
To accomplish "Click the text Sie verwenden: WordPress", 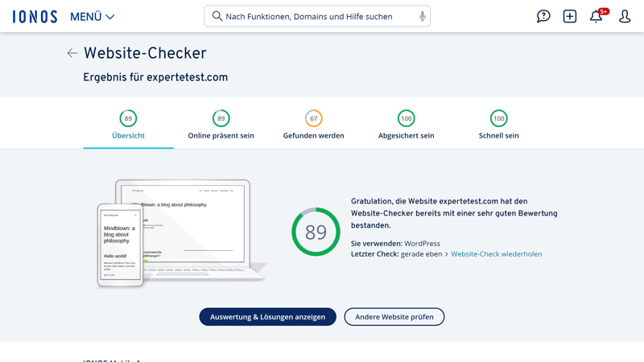I will click(395, 244).
